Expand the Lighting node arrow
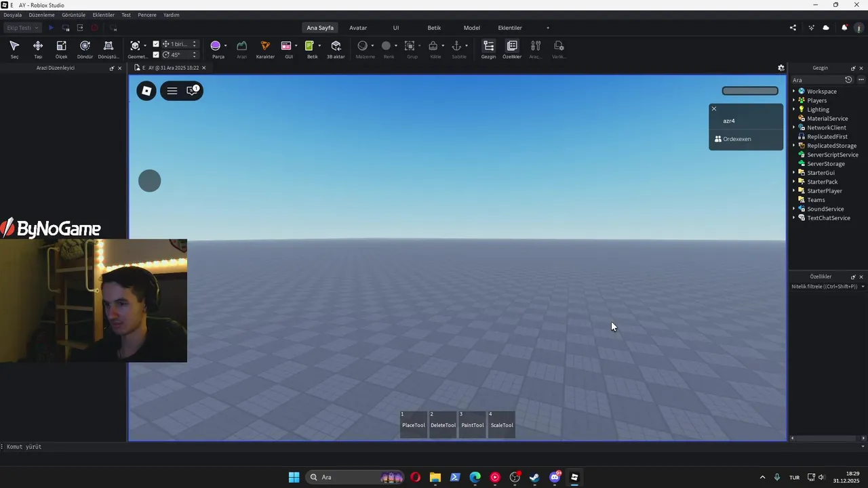Viewport: 868px width, 488px height. (x=794, y=109)
